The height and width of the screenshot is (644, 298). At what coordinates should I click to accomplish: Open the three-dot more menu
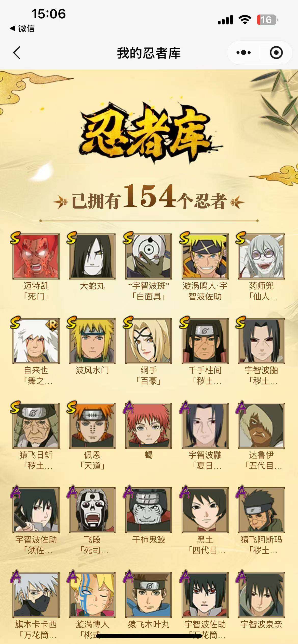click(x=243, y=53)
